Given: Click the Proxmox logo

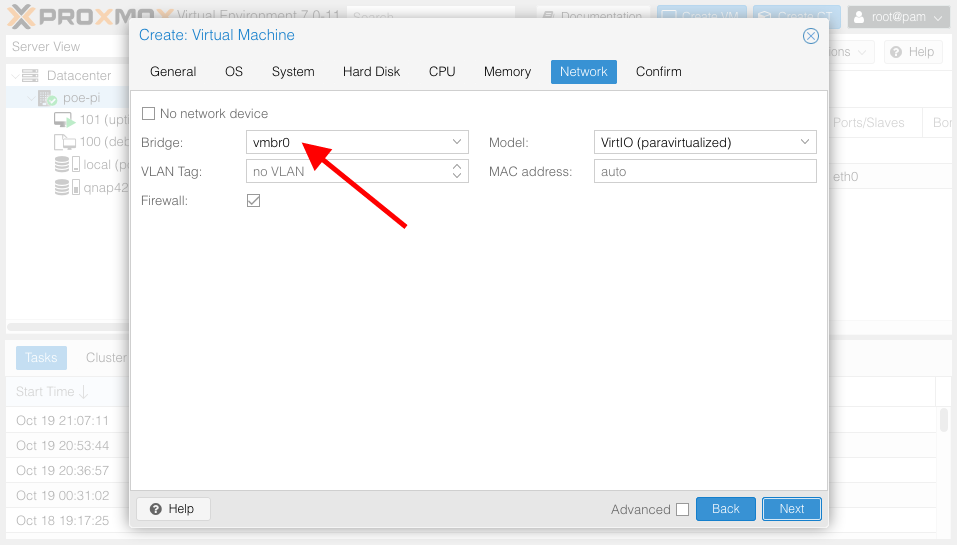Looking at the screenshot, I should pos(90,16).
